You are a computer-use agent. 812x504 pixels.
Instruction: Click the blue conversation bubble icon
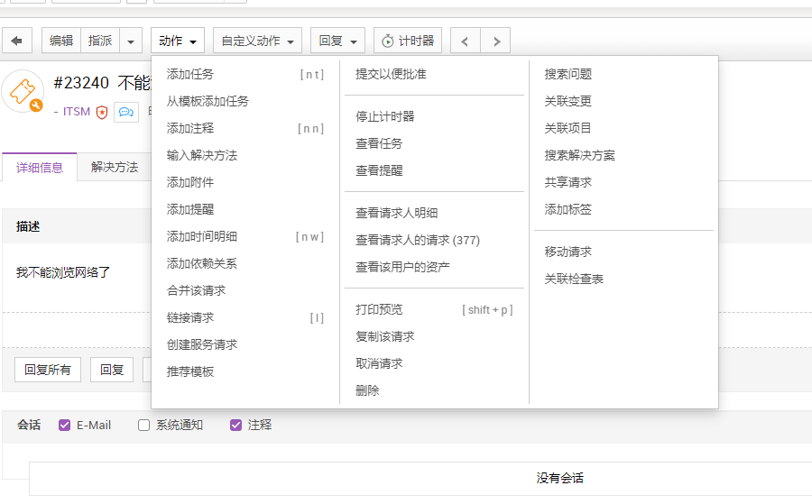pos(125,113)
